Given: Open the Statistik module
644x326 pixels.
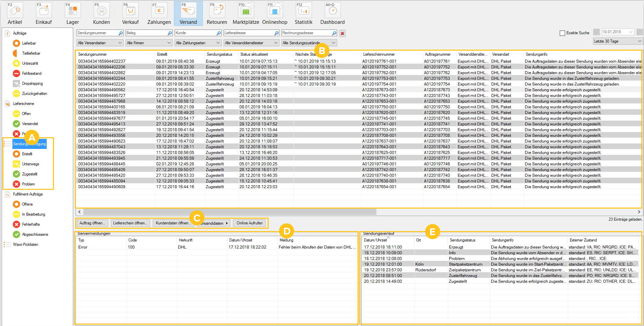Looking at the screenshot, I should pos(303,13).
